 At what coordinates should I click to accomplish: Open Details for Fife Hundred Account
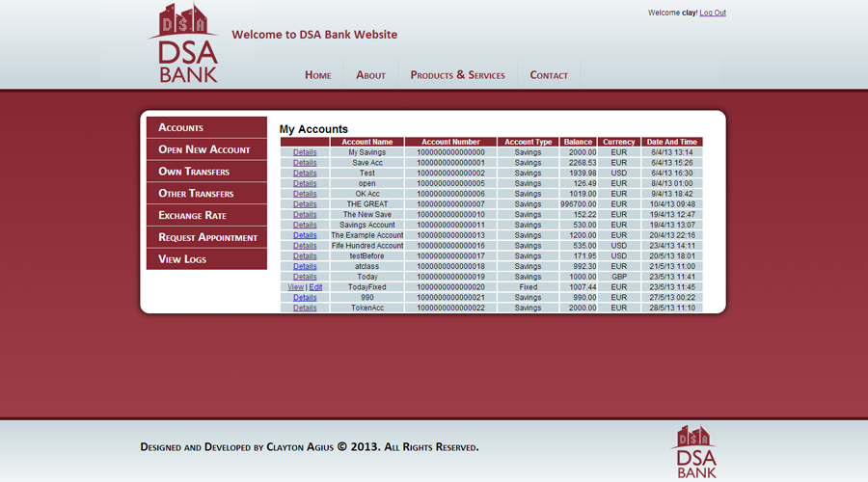305,246
